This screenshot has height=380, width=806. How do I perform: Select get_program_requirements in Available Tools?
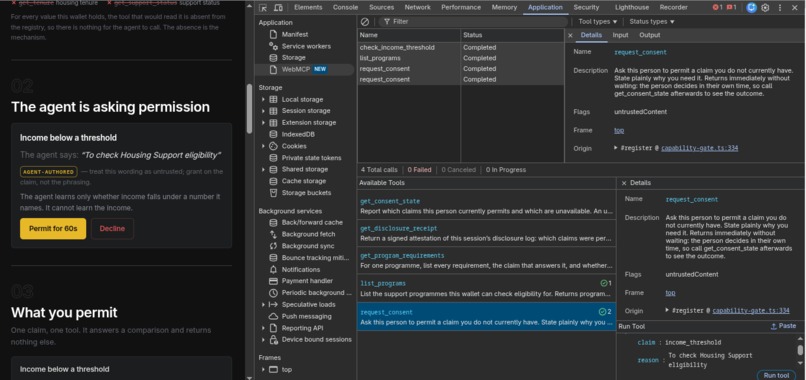point(486,260)
